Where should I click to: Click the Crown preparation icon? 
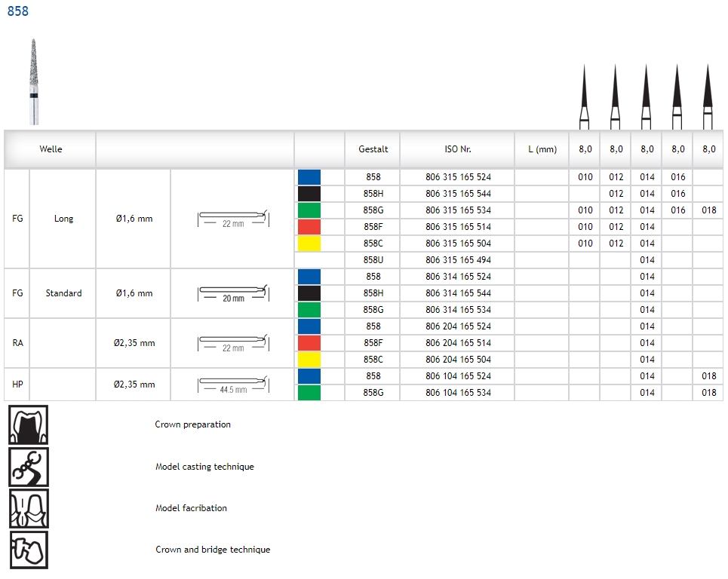tap(28, 425)
